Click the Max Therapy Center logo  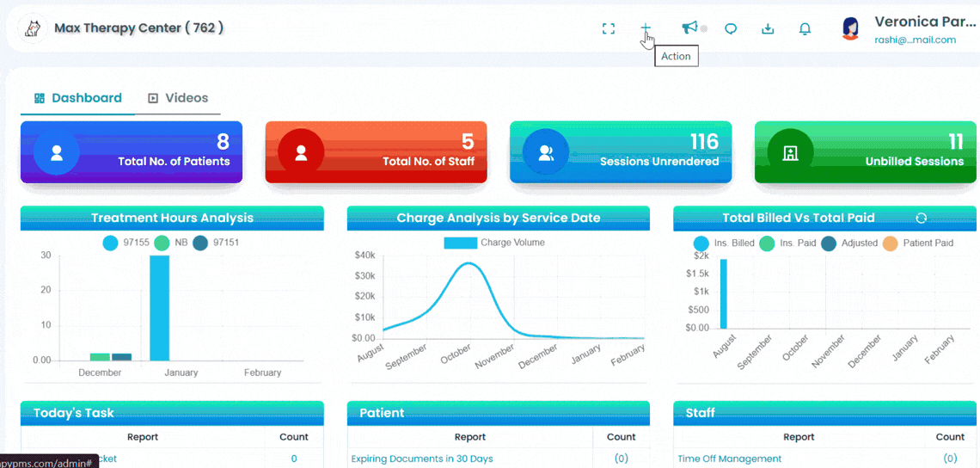(33, 28)
